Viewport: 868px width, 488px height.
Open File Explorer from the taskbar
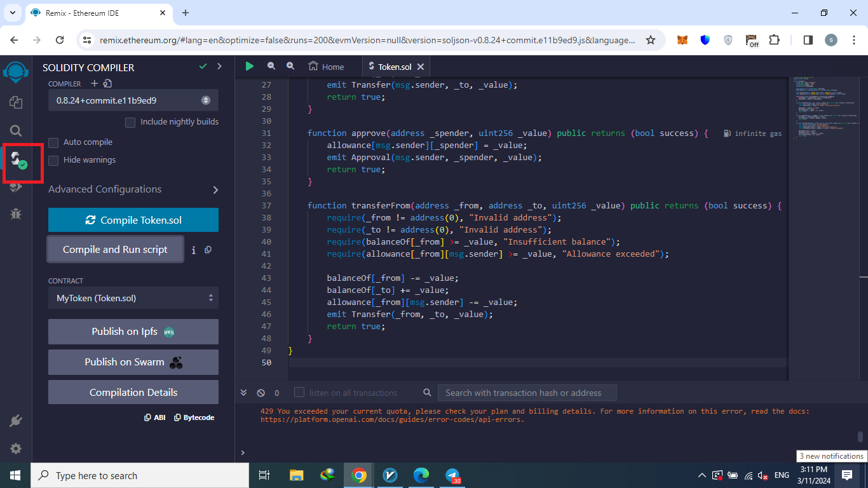(297, 475)
